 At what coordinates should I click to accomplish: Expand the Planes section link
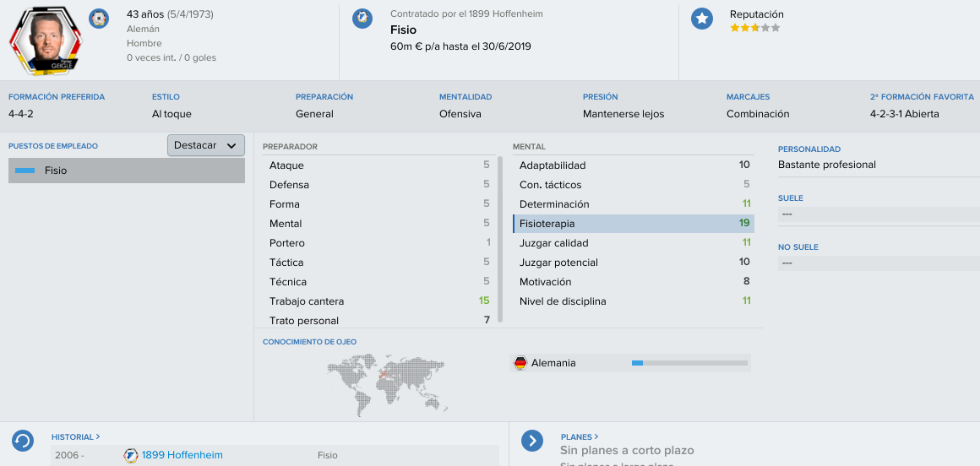pos(580,437)
